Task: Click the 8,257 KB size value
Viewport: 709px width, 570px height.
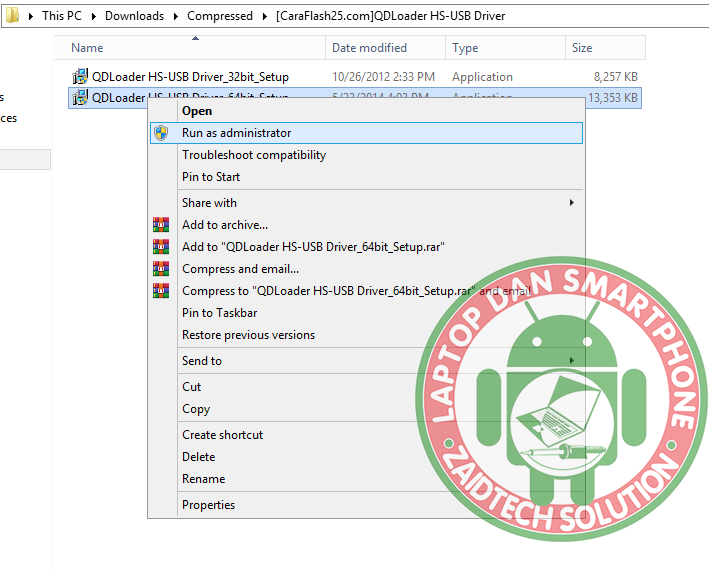Action: click(x=615, y=77)
